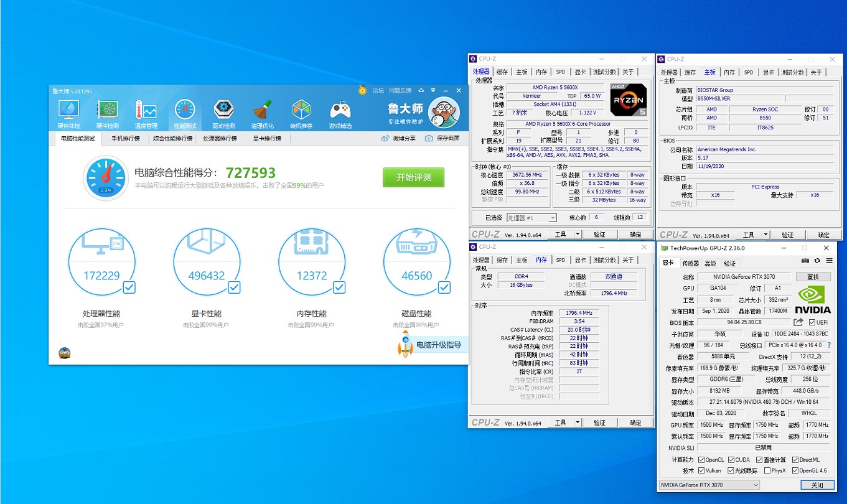Viewport: 847px width, 504px height.
Task: Open the NVIDIA GeForce RTX 3070 GPU selector dropdown
Action: 709,485
